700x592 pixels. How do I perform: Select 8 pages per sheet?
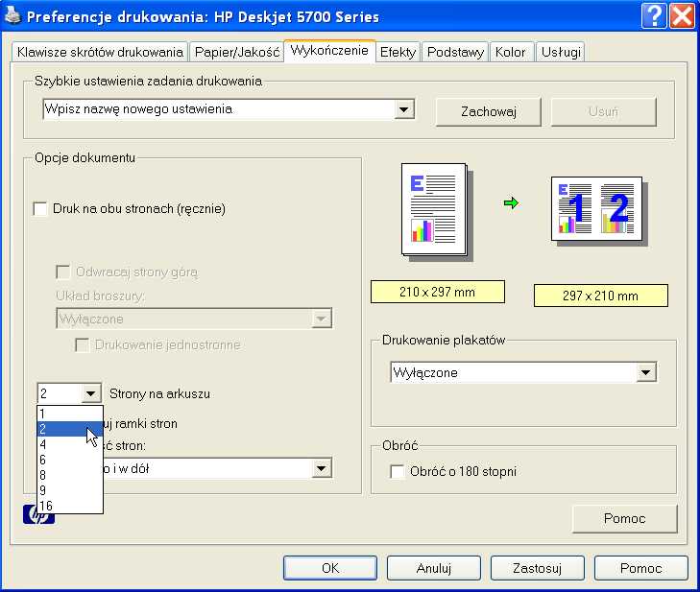pos(70,475)
